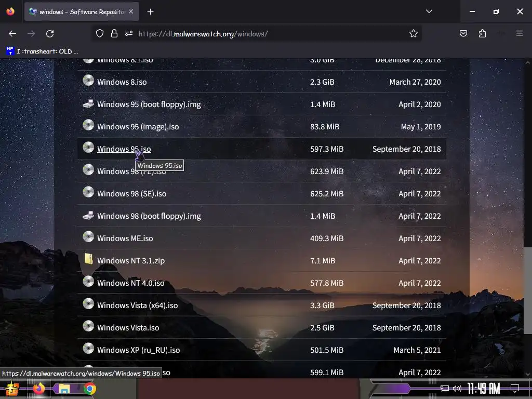Image resolution: width=532 pixels, height=399 pixels.
Task: Download Windows 95 (boot floppy).img
Action: point(149,104)
